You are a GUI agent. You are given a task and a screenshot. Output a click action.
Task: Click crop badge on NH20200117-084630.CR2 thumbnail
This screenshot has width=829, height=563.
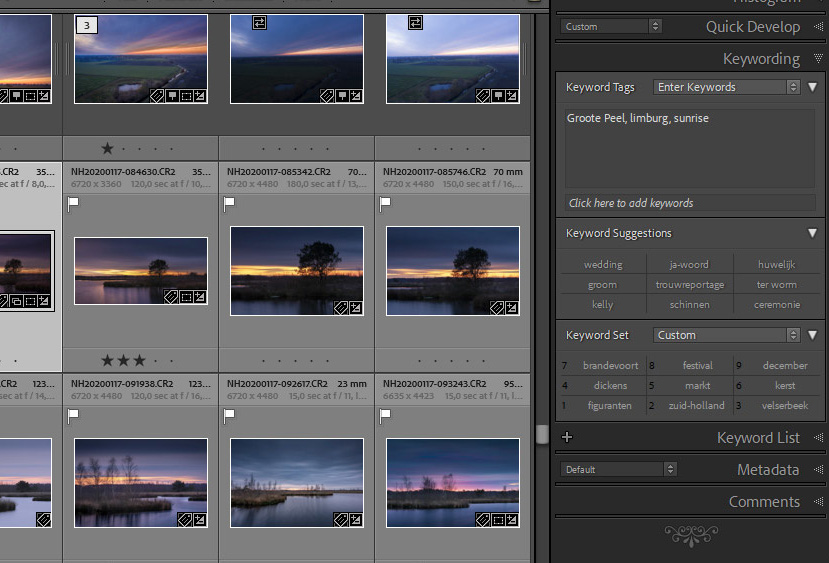[x=186, y=297]
